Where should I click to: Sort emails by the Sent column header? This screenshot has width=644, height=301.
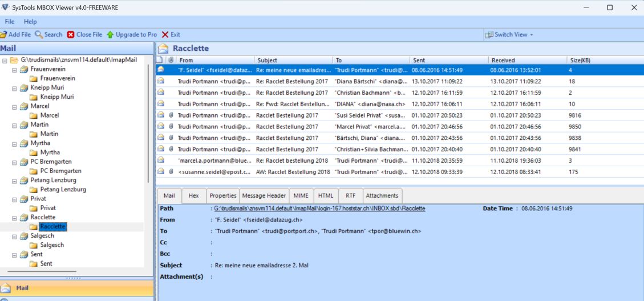coord(449,60)
